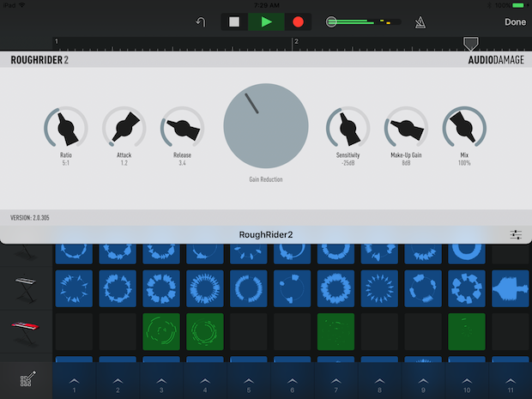This screenshot has width=532, height=399.
Task: Select the keyboard instrument track icon
Action: pyautogui.click(x=26, y=289)
